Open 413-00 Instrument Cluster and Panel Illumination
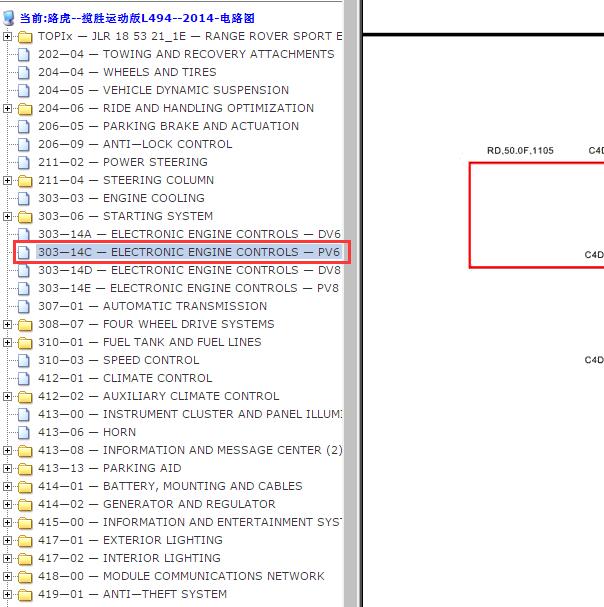Screen dimensions: 604x607 pos(190,414)
